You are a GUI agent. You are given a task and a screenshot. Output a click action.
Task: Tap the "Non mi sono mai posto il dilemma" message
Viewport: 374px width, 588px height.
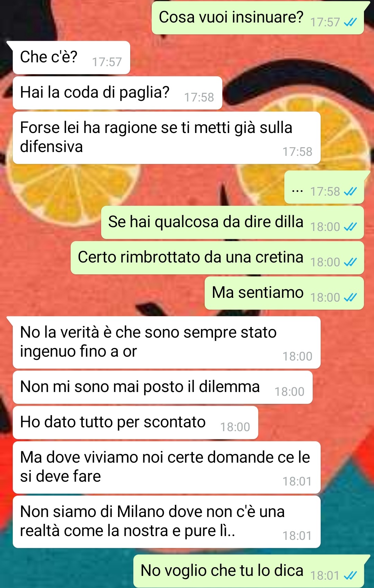[163, 387]
